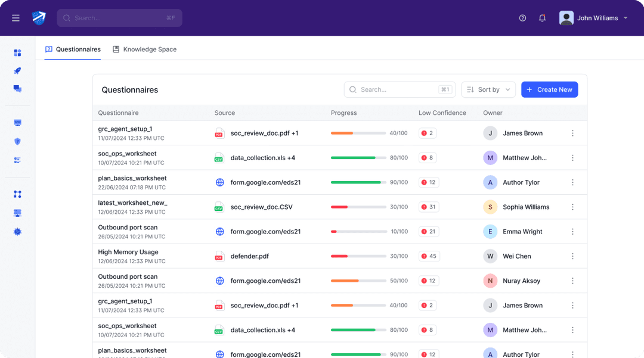This screenshot has height=358, width=644.
Task: Click the help question mark icon
Action: [522, 18]
